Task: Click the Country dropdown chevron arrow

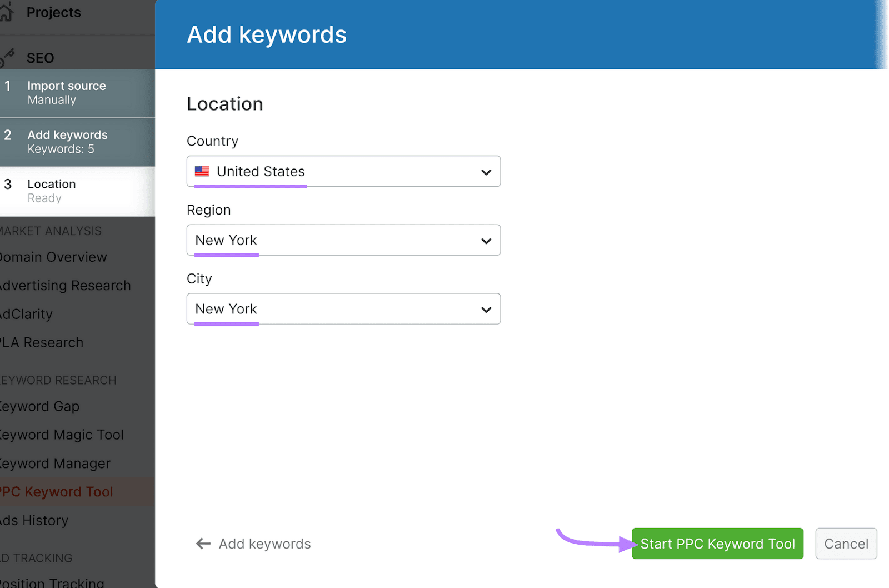Action: 486,172
